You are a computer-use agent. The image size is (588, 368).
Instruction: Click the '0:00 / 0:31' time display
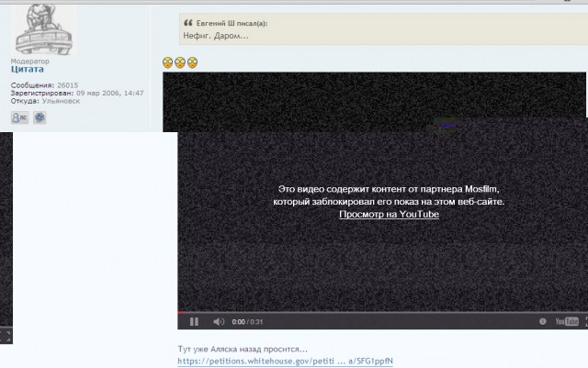247,321
